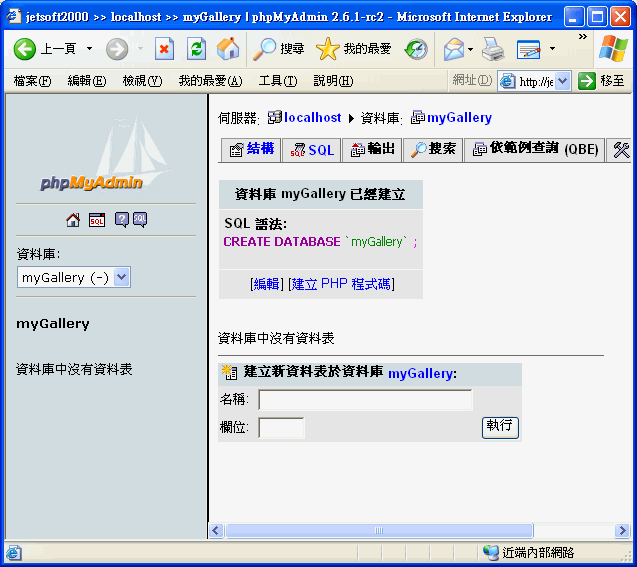Click the Windows flag logo in toolbar

click(x=613, y=49)
